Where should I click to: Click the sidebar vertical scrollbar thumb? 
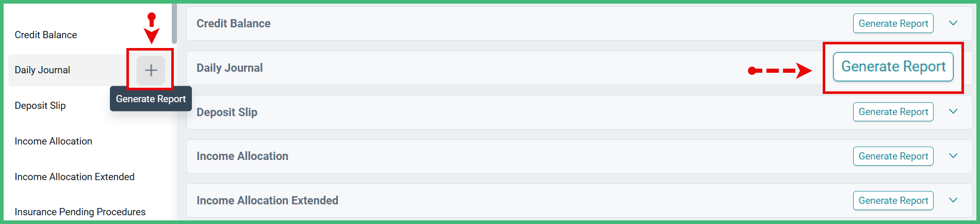point(174,23)
